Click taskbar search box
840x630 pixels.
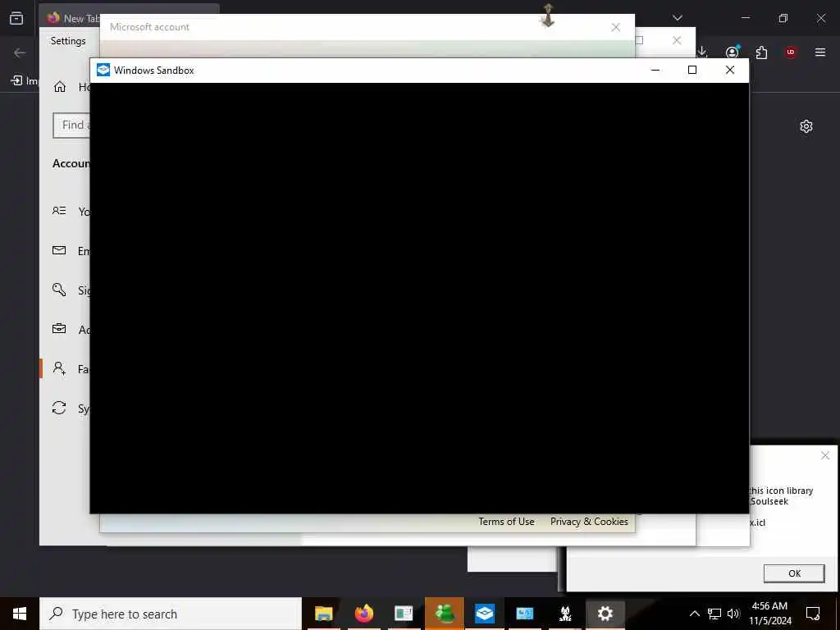tap(171, 614)
